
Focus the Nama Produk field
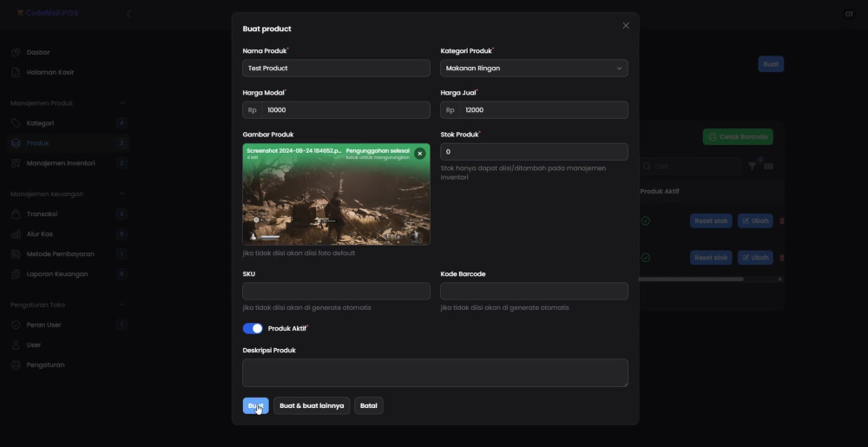[x=336, y=68]
